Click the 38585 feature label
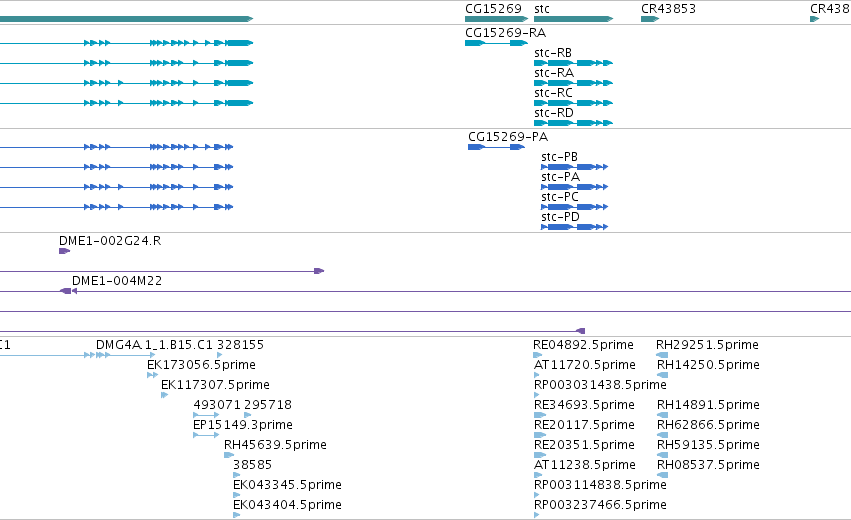 click(252, 465)
